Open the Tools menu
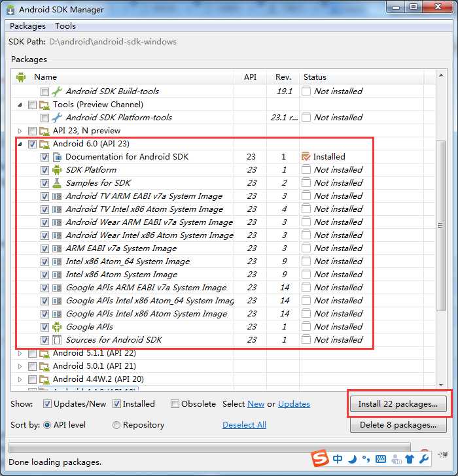 click(65, 26)
